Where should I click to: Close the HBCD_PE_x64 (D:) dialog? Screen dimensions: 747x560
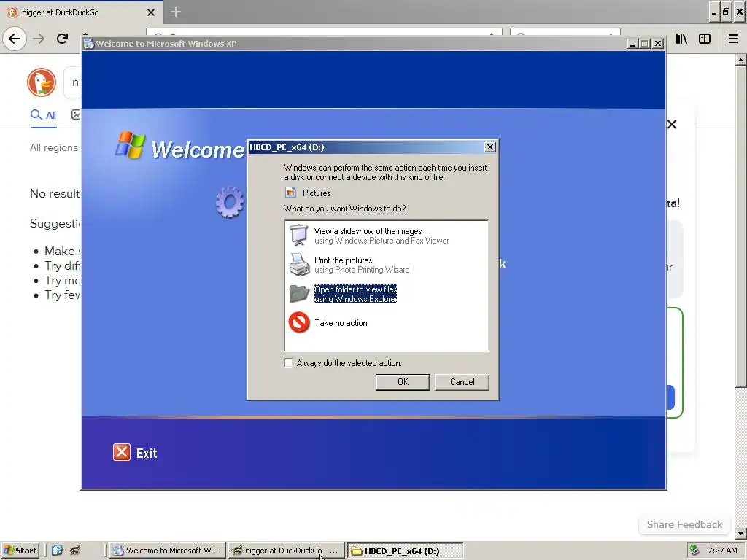pyautogui.click(x=489, y=147)
